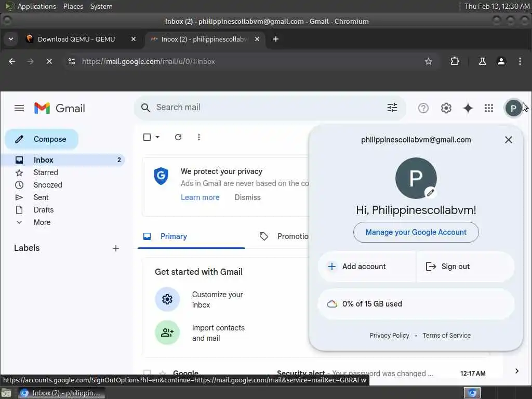Click Manage your Google Account button
Image resolution: width=532 pixels, height=399 pixels.
[x=416, y=232]
